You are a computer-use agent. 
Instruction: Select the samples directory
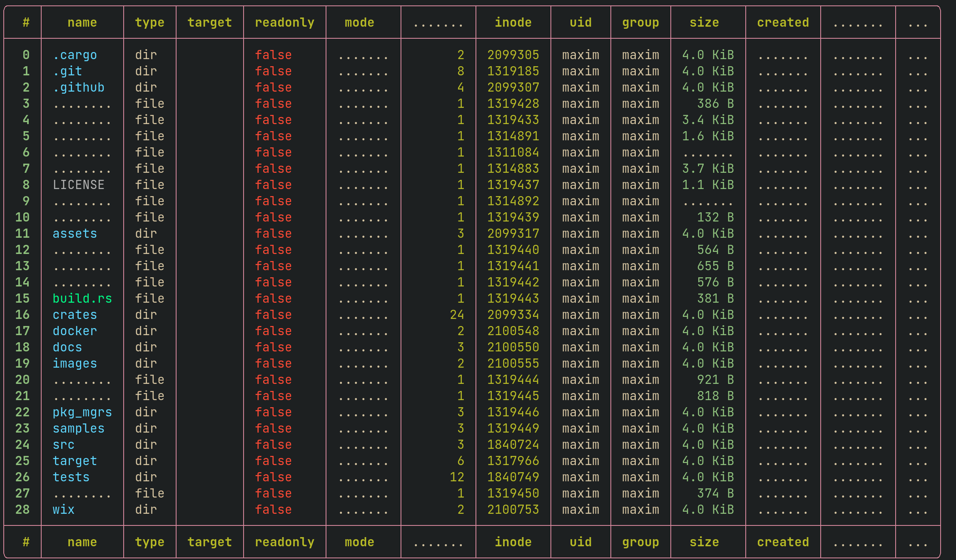point(79,428)
